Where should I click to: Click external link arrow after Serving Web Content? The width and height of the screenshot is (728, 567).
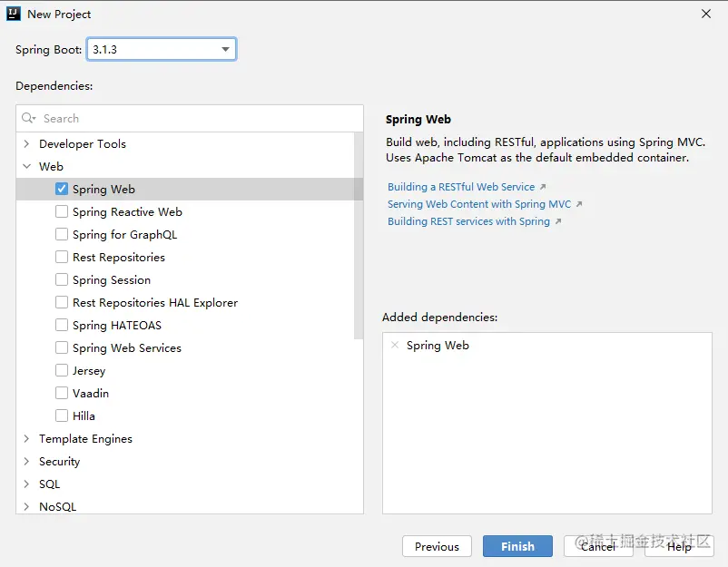point(579,205)
